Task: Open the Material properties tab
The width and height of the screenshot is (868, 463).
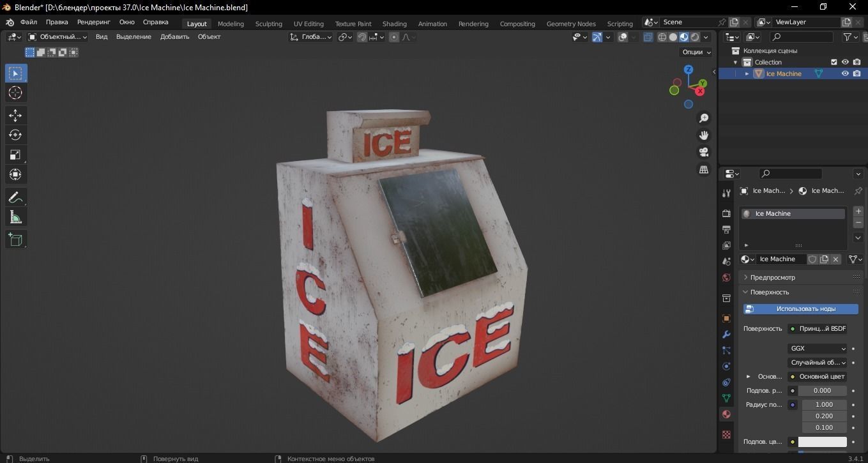Action: coord(726,414)
